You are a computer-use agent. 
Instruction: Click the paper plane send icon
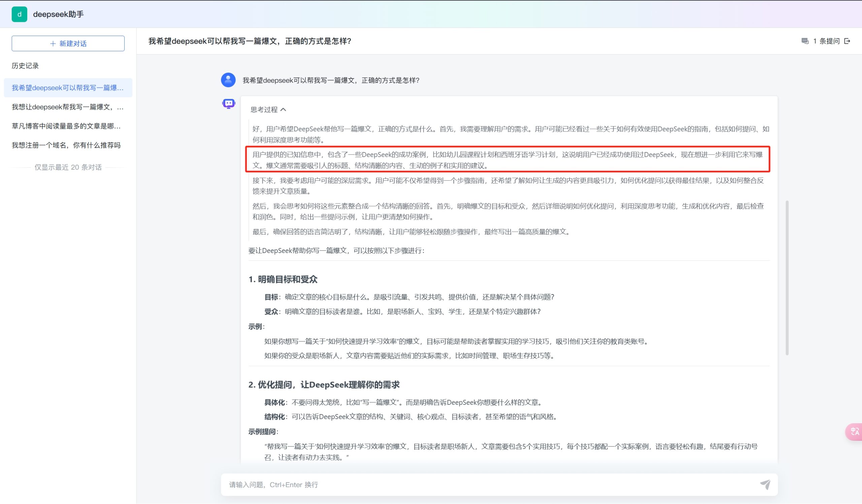[765, 484]
